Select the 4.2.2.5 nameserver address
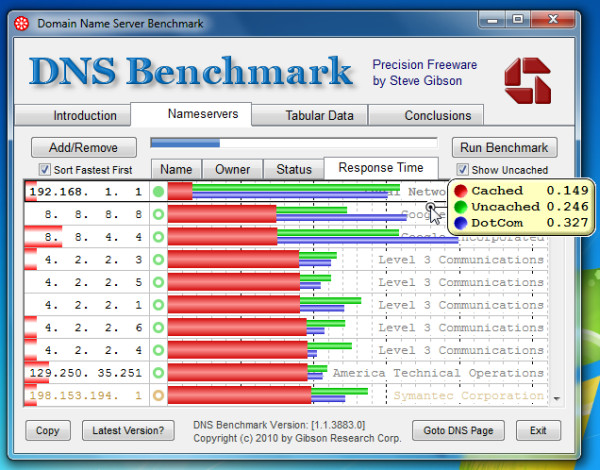The image size is (600, 470). [x=93, y=282]
